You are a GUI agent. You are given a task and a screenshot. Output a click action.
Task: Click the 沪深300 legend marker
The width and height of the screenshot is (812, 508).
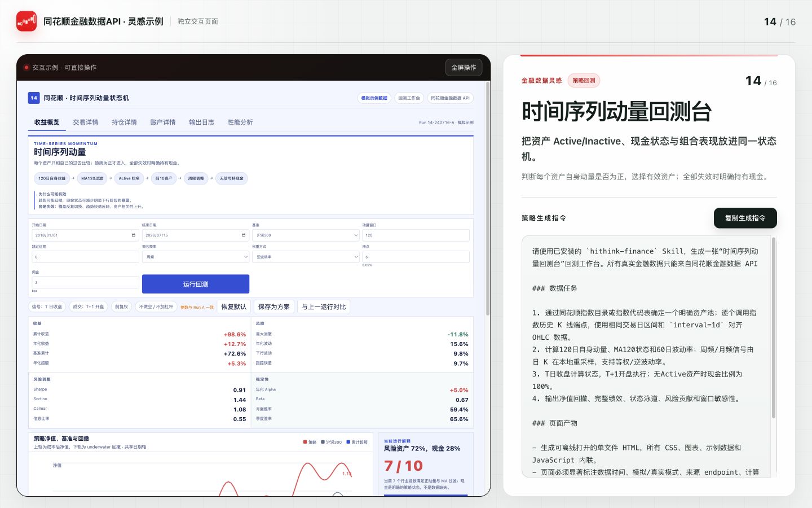tap(323, 442)
